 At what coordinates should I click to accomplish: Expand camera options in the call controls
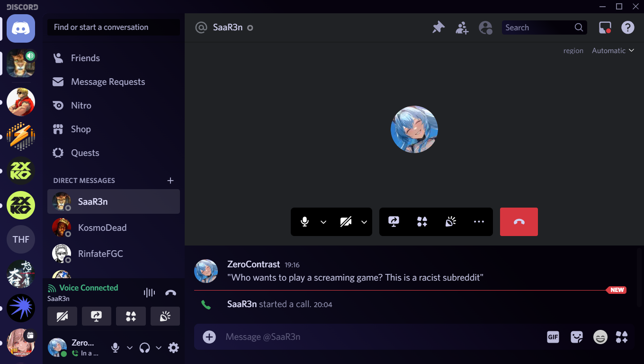pyautogui.click(x=364, y=222)
